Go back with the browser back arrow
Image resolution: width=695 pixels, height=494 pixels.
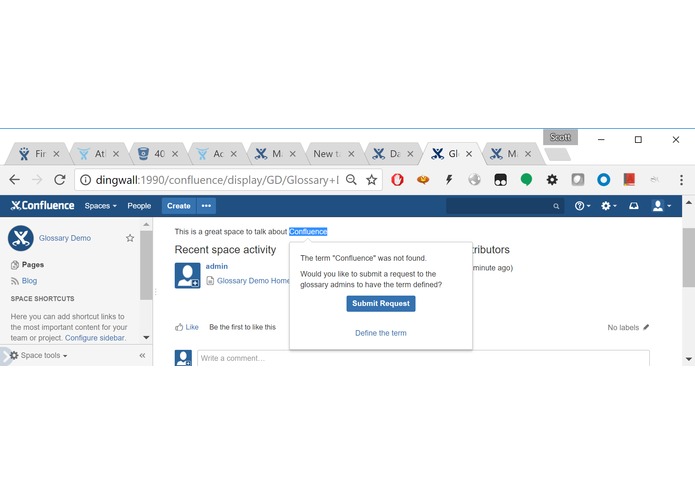tap(15, 179)
